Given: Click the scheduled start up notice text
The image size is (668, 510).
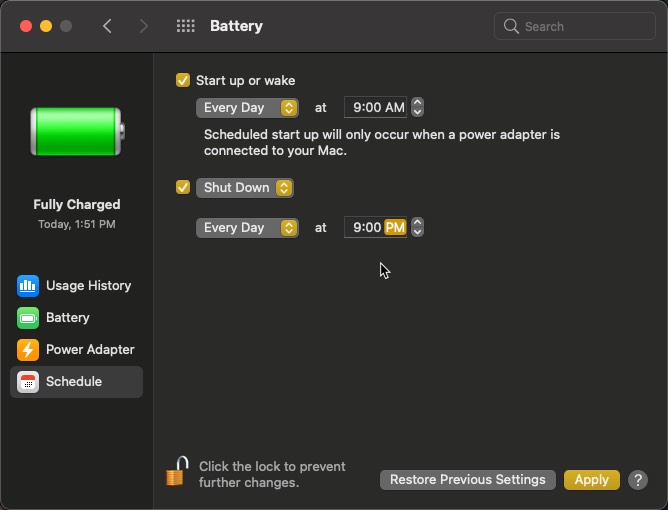Looking at the screenshot, I should (382, 143).
